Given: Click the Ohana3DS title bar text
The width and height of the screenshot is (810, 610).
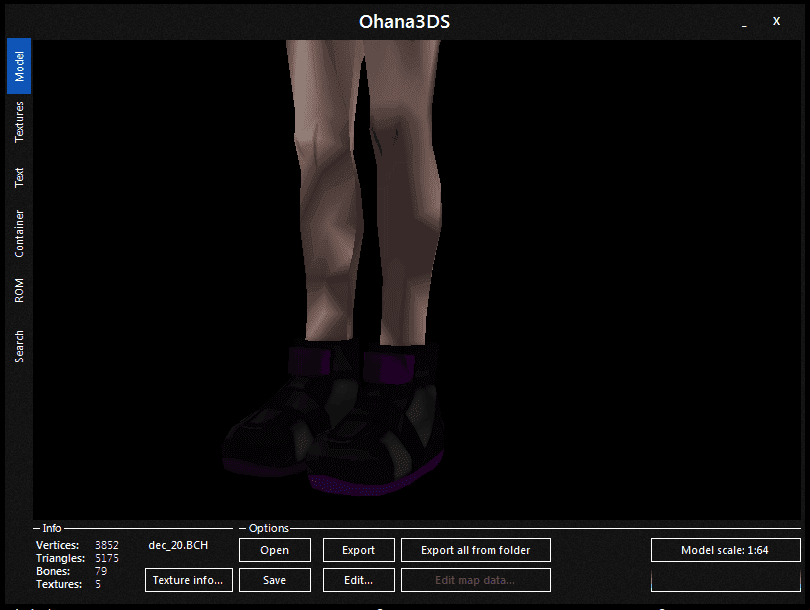Looking at the screenshot, I should (x=404, y=22).
